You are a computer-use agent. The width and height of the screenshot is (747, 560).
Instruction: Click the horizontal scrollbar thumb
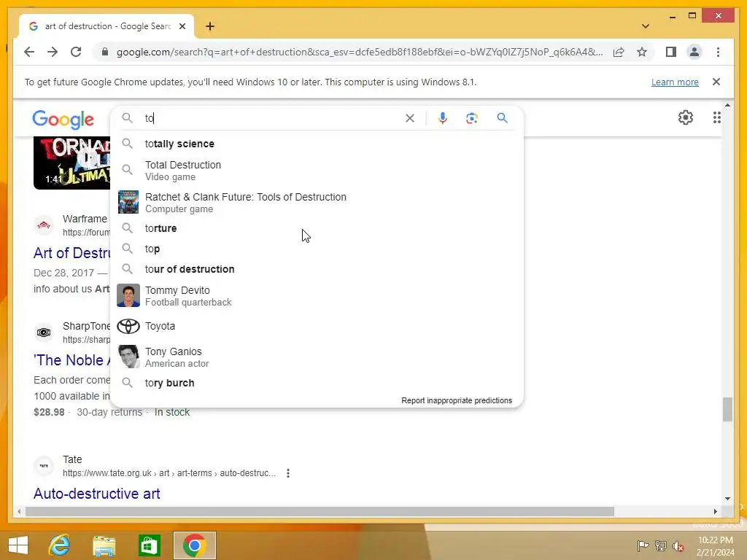coord(320,511)
